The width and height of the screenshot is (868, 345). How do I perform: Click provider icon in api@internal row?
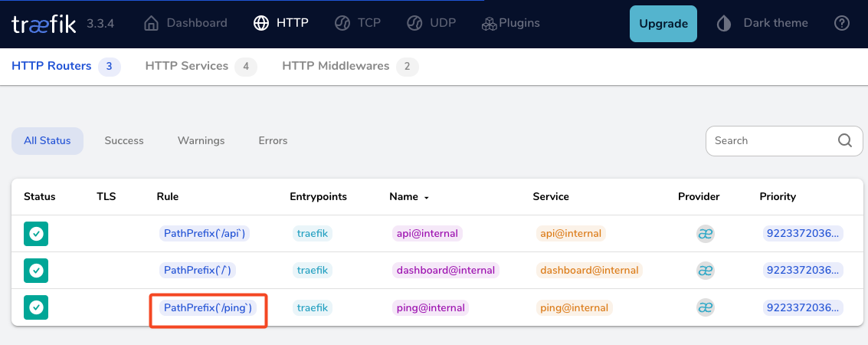pos(706,234)
